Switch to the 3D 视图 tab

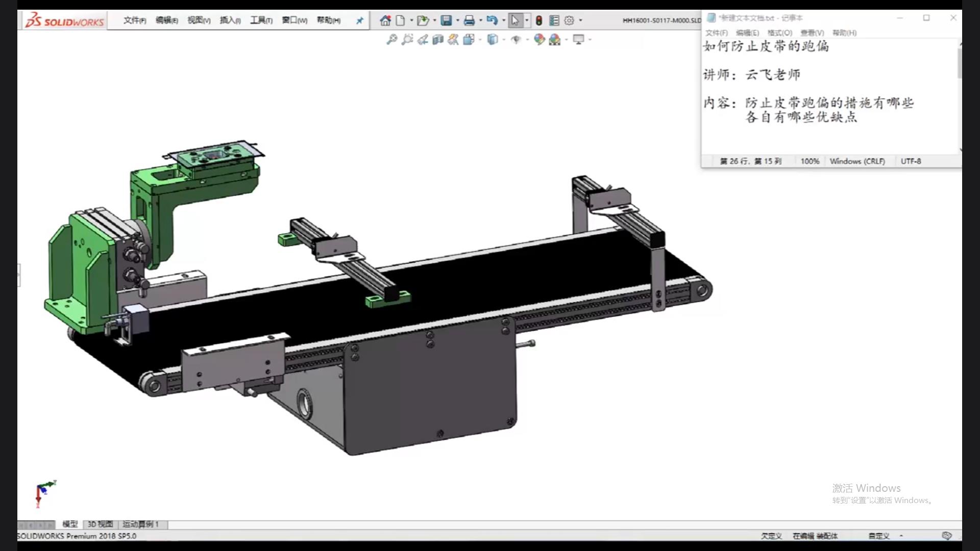(x=100, y=524)
